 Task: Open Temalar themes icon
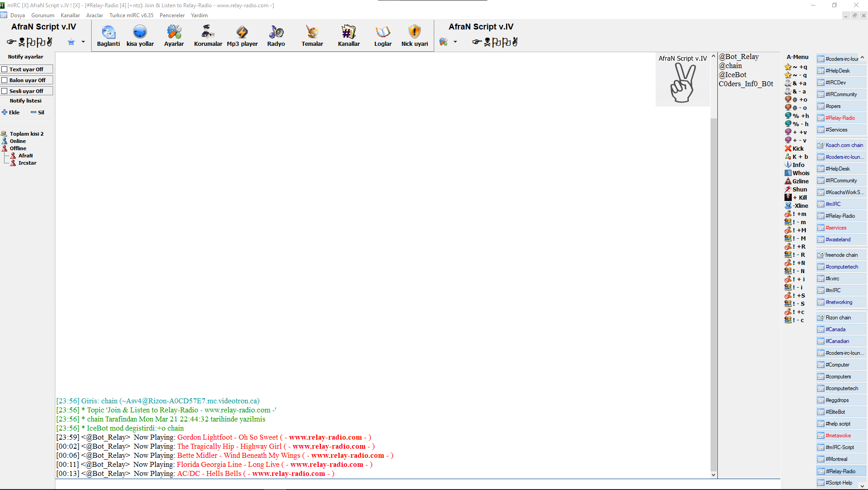[312, 32]
